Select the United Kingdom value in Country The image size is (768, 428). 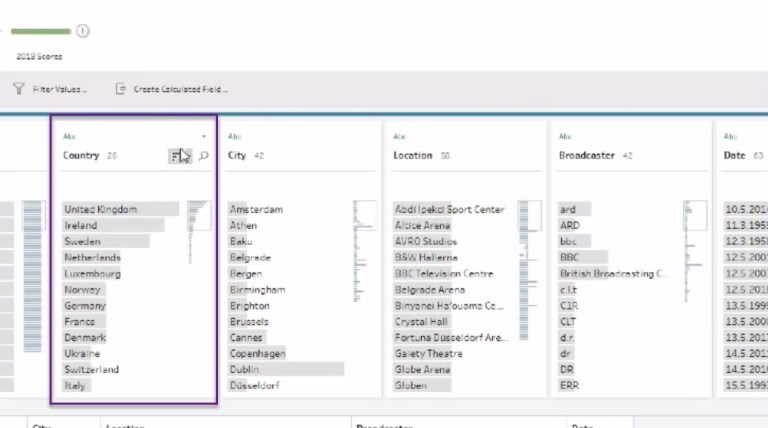click(x=101, y=210)
